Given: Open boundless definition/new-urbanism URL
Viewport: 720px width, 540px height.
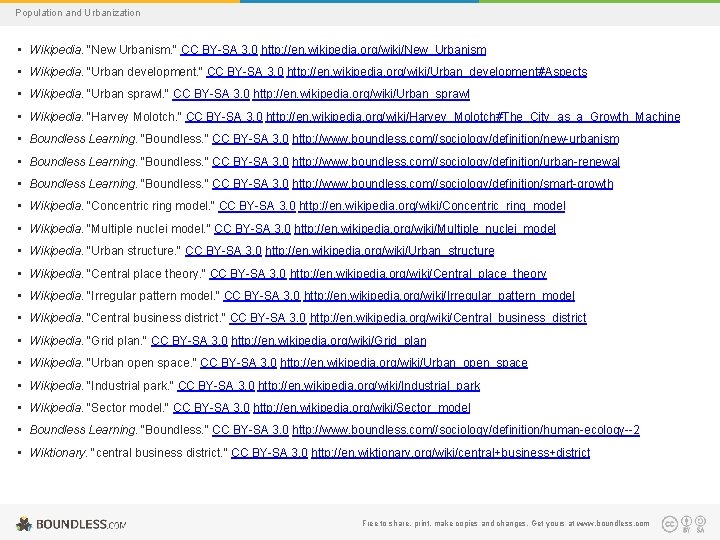Looking at the screenshot, I should (456, 139).
